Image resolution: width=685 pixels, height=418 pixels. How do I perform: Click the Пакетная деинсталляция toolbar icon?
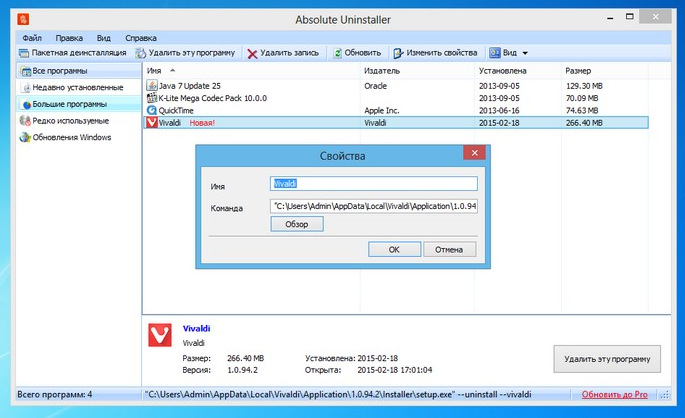coord(24,53)
